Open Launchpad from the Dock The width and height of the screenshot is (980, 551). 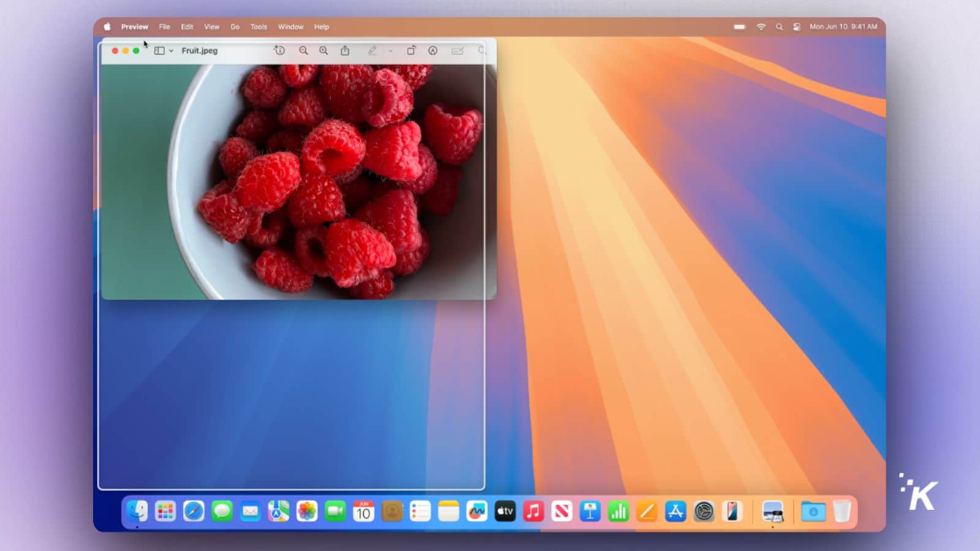pos(165,511)
